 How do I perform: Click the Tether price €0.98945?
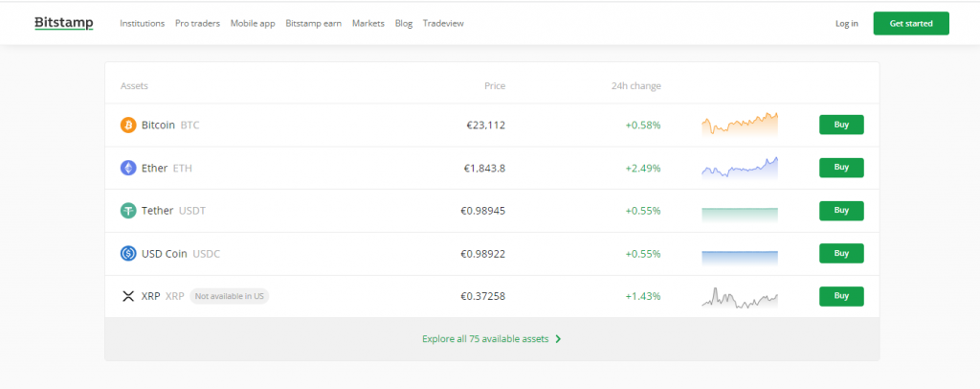tap(482, 211)
